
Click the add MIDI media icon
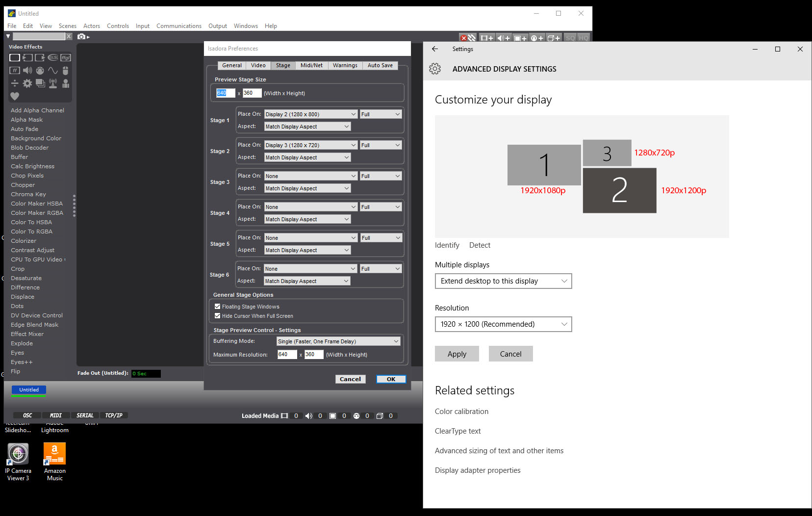pyautogui.click(x=537, y=38)
